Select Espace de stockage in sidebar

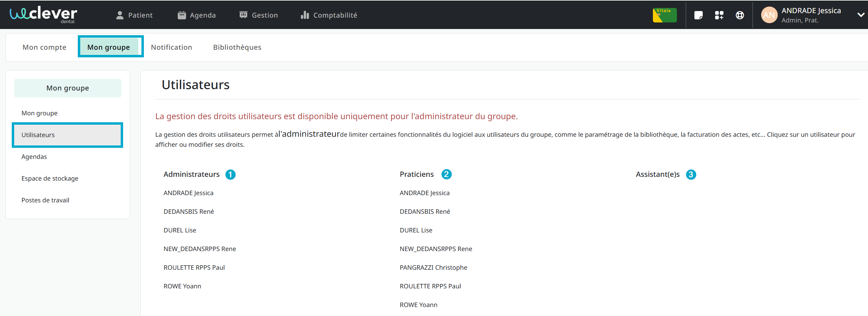coord(50,179)
